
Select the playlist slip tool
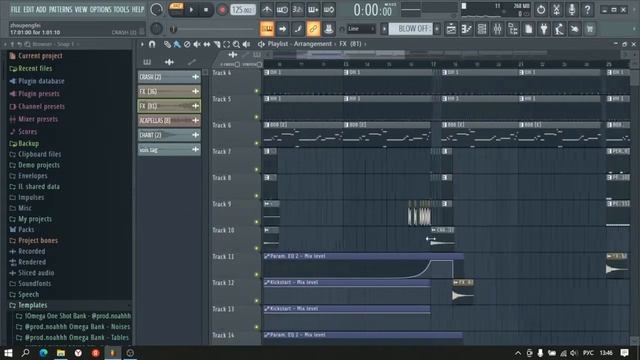point(207,44)
